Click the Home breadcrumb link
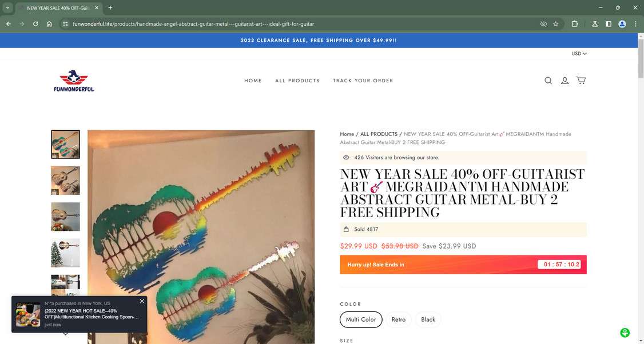644x344 pixels. pyautogui.click(x=347, y=134)
